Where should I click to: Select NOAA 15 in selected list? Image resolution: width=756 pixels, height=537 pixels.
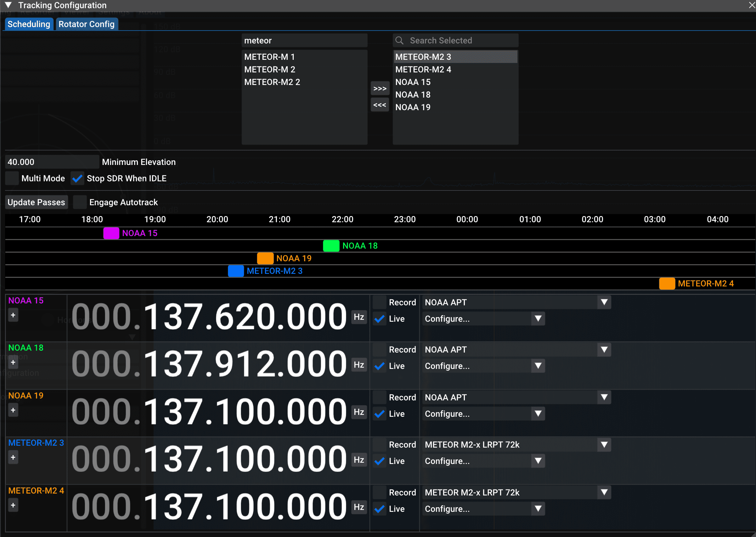point(455,82)
